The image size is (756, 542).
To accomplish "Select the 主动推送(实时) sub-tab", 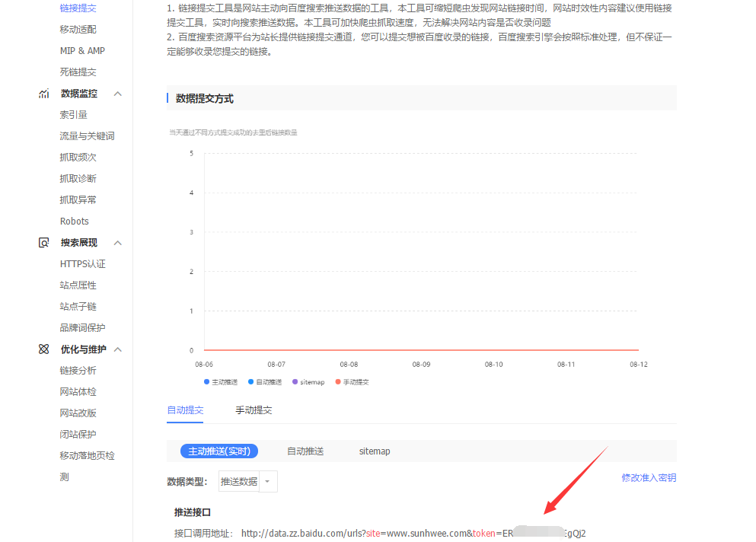I will pyautogui.click(x=219, y=451).
